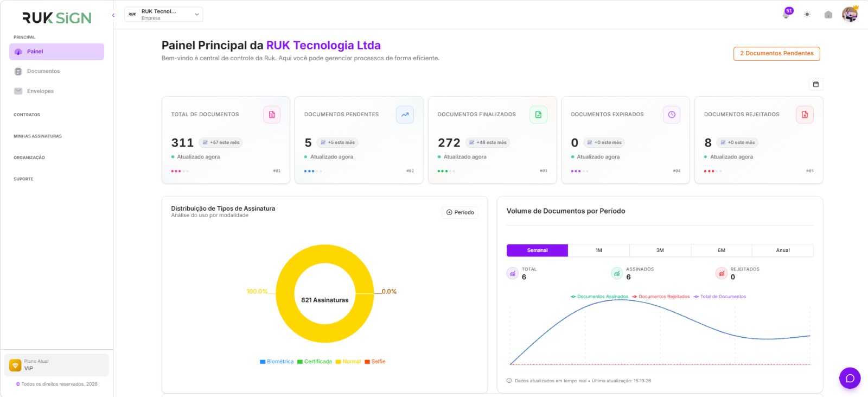Viewport: 868px width, 397px height.
Task: Click the 272 finalized documents value
Action: tap(449, 143)
